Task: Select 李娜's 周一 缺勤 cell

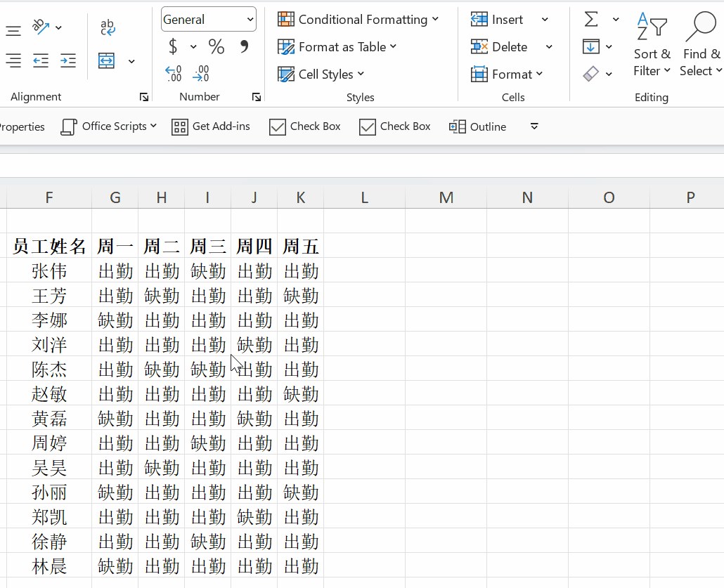Action: pos(115,320)
